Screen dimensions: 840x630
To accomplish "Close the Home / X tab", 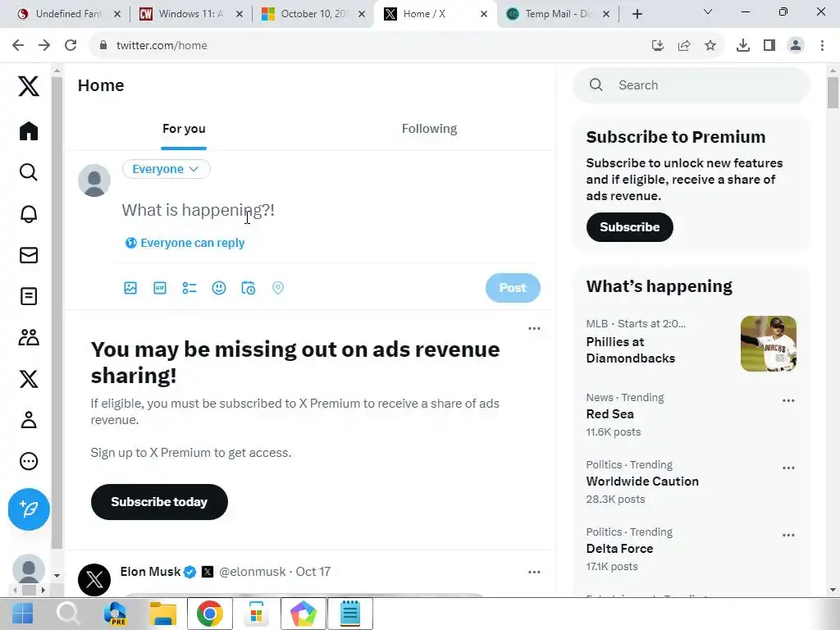I will coord(484,14).
